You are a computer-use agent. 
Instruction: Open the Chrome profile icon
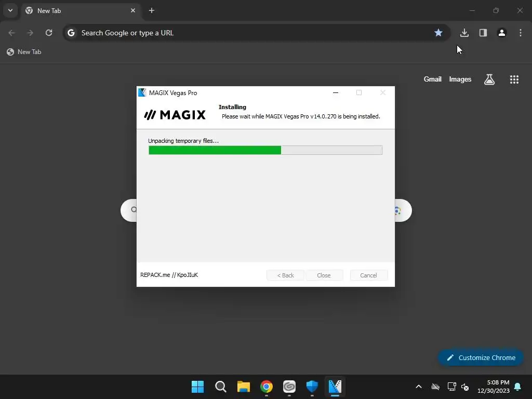[x=502, y=33]
